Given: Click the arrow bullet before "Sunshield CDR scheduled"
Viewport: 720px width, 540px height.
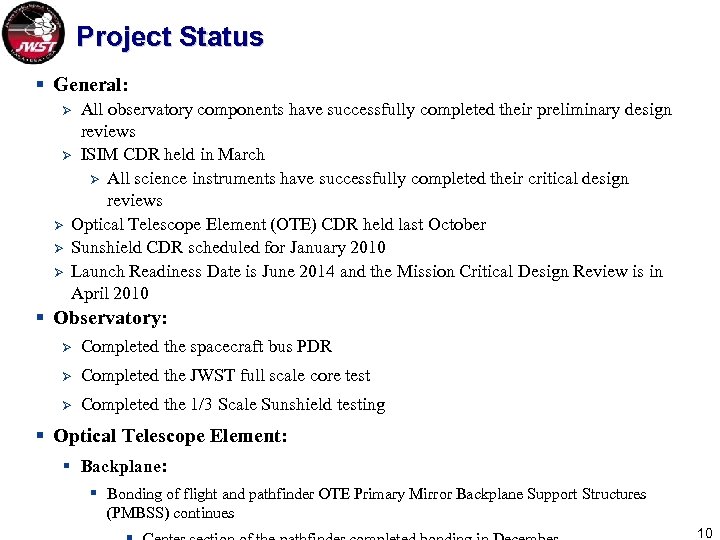Looking at the screenshot, I should tap(58, 248).
